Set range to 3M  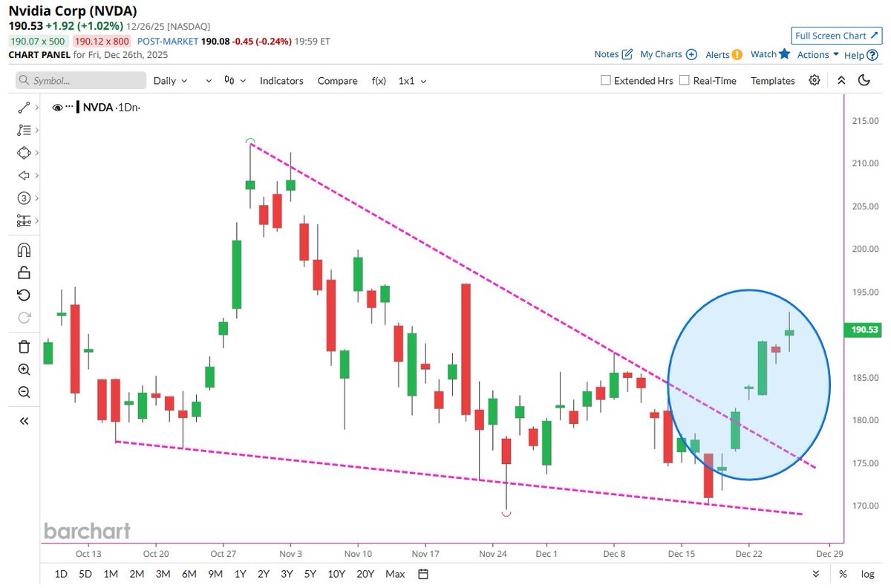click(163, 574)
